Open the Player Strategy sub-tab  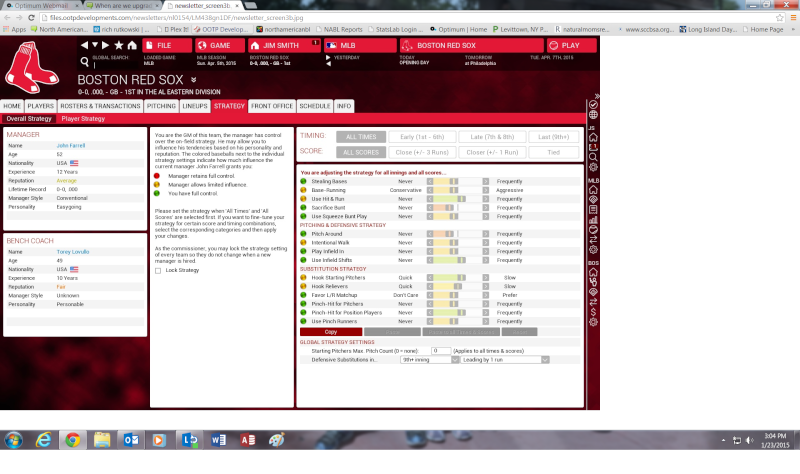tap(83, 118)
